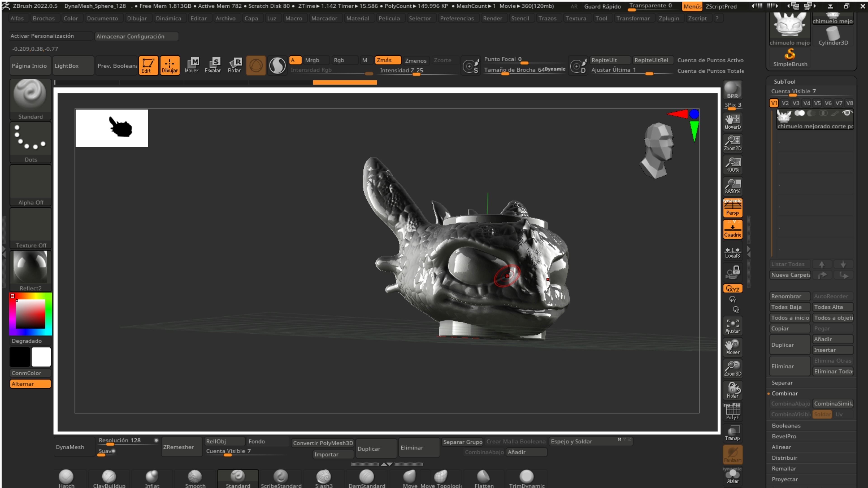Expand the Booleanas section

coord(786,426)
